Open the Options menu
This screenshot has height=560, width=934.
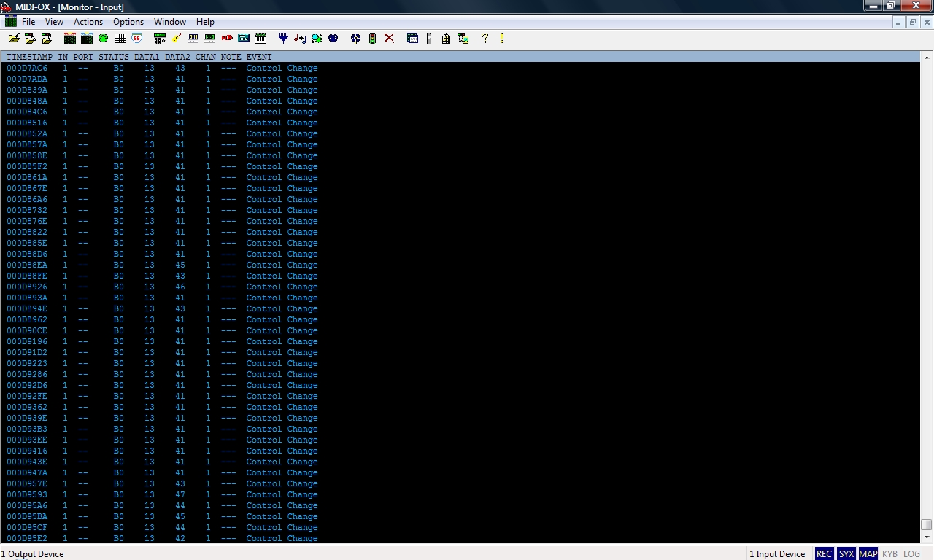point(128,22)
